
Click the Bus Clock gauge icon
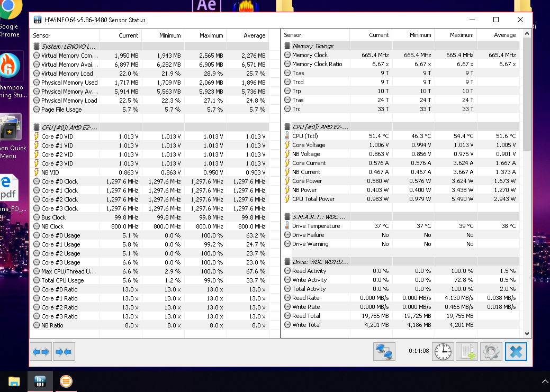36,217
